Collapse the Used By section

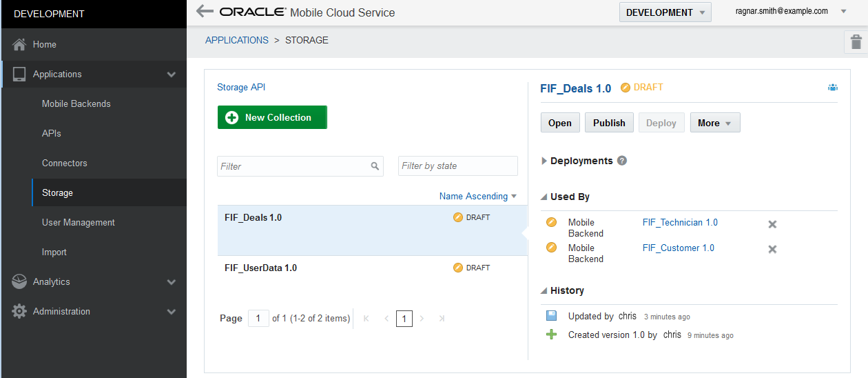pyautogui.click(x=544, y=197)
